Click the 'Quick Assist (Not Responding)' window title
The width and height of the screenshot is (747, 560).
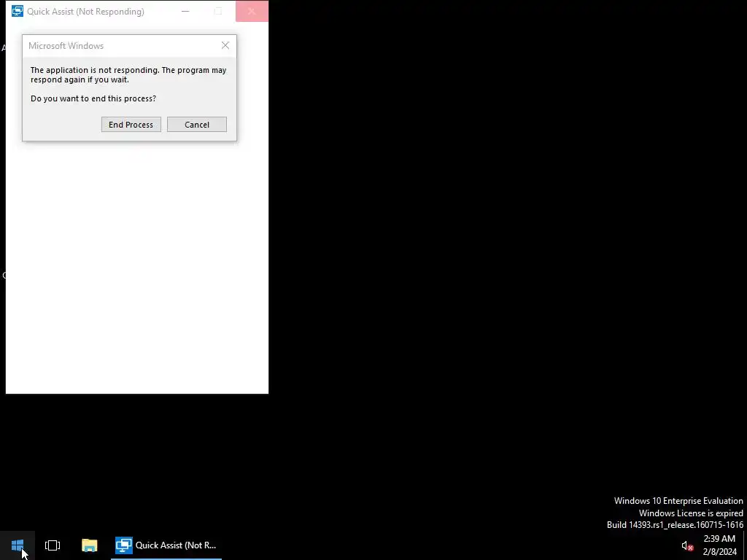coord(86,12)
